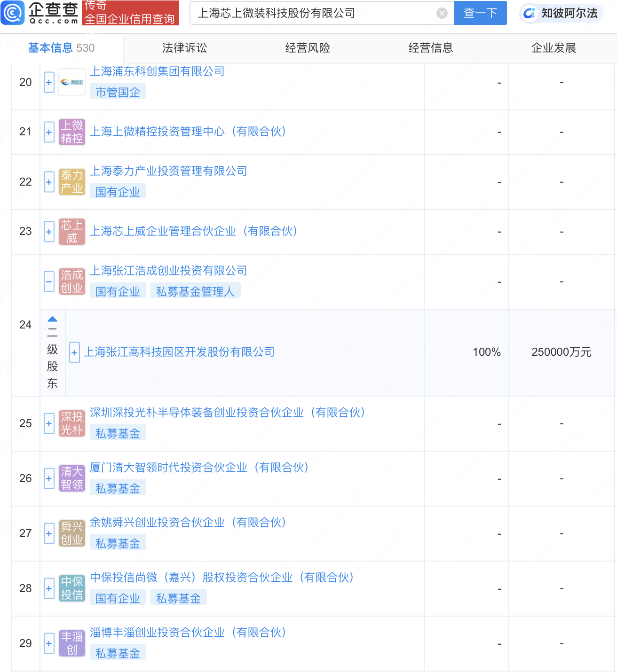Expand row 26 厦门清大智领 shareholders
Screen dimensions: 617x672
click(49, 478)
